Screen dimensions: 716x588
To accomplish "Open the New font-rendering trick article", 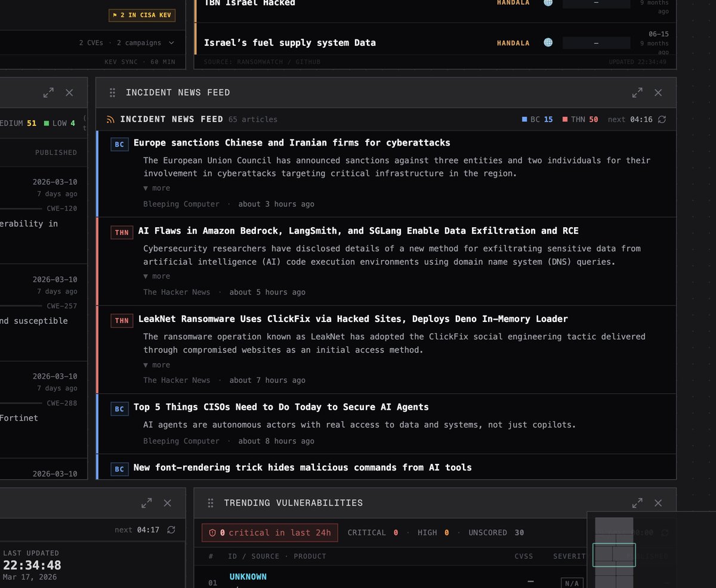I will tap(303, 468).
